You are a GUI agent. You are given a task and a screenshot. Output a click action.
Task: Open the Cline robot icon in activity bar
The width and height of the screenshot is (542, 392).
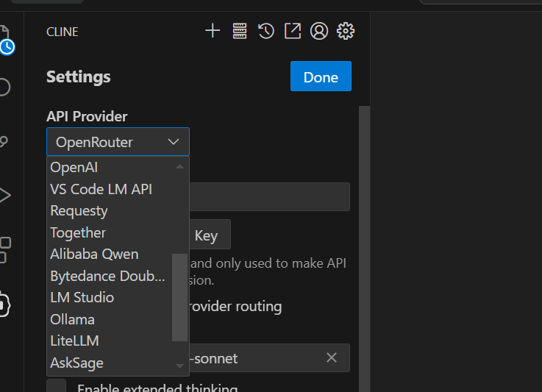click(4, 305)
